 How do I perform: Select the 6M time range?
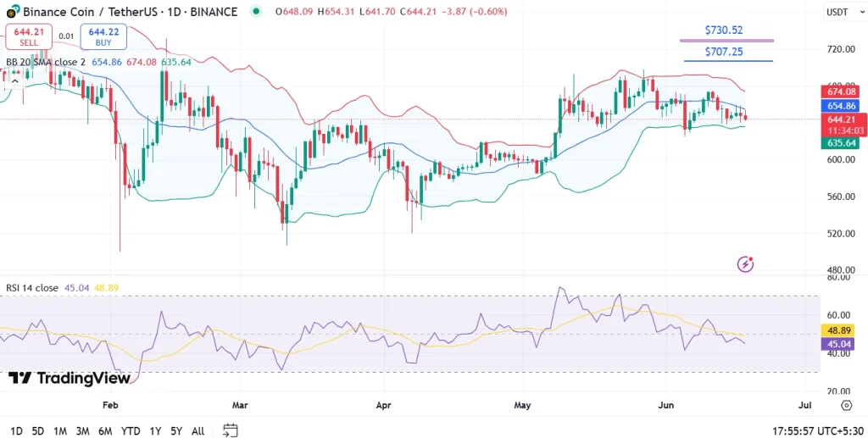coord(105,431)
